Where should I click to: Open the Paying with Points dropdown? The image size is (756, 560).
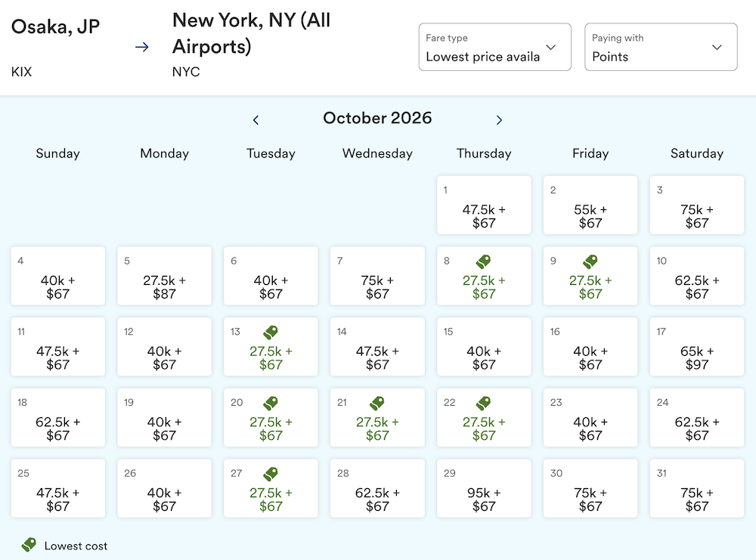coord(661,47)
